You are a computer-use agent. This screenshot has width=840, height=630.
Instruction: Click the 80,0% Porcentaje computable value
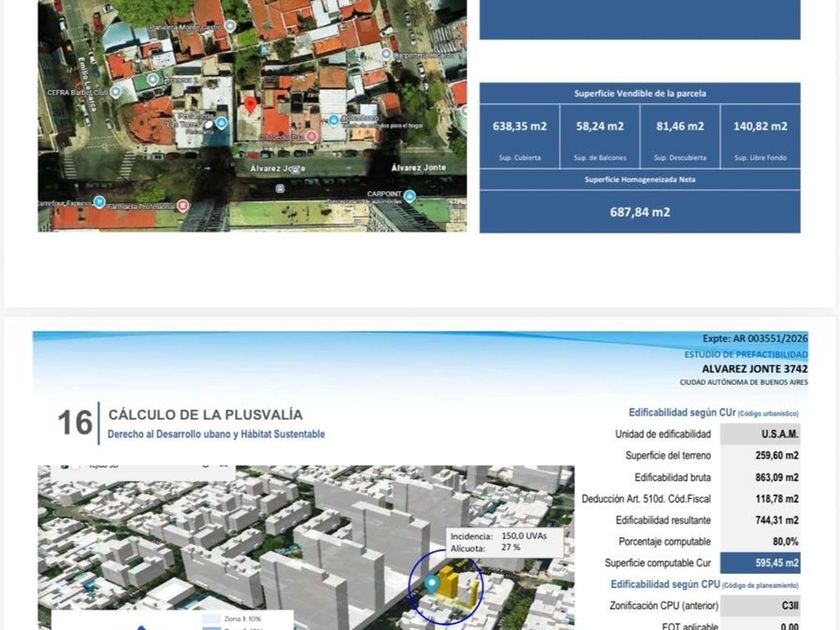tap(785, 542)
